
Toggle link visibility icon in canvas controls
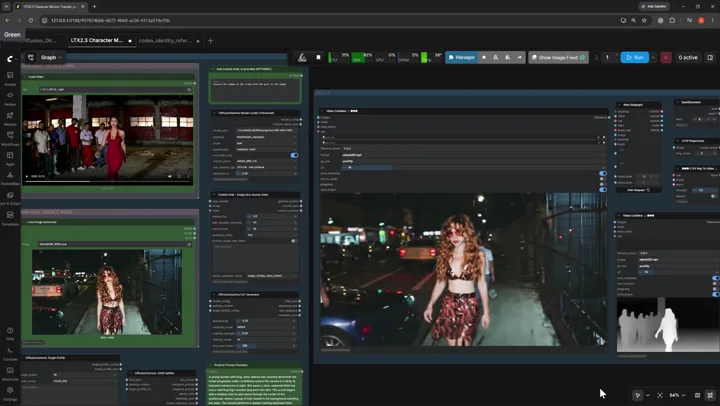click(x=710, y=395)
